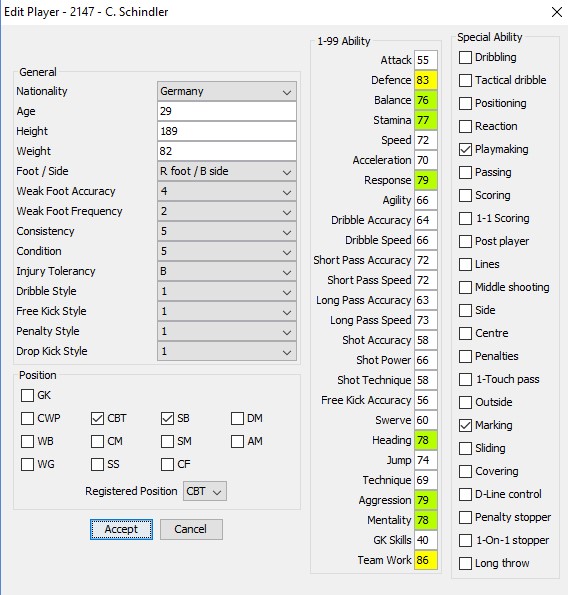
Task: Click the Weight input field
Action: (227, 151)
